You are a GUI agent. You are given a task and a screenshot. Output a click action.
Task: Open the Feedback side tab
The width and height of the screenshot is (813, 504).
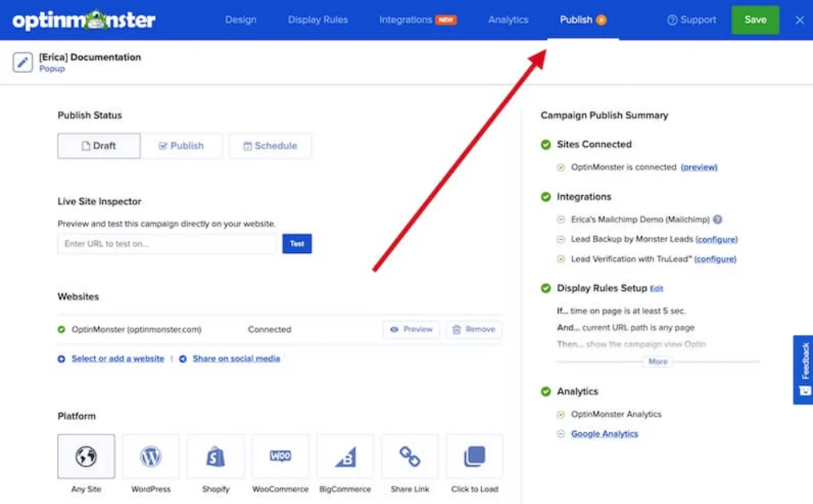coord(803,370)
